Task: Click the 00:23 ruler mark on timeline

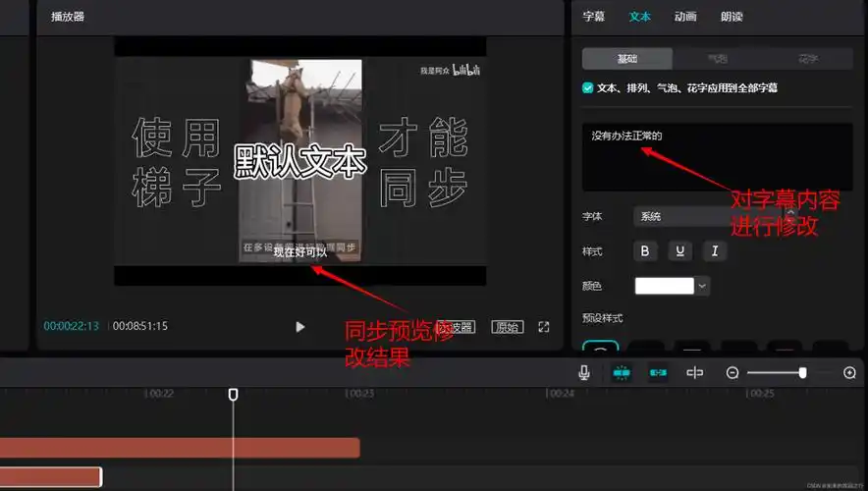Action: pos(359,394)
